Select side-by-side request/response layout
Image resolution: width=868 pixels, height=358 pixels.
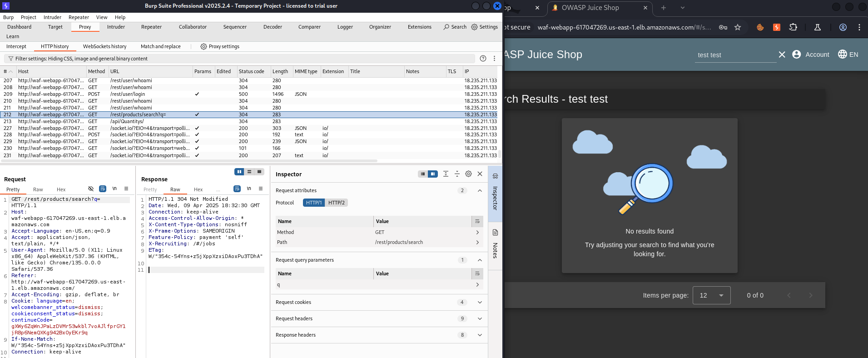click(239, 172)
